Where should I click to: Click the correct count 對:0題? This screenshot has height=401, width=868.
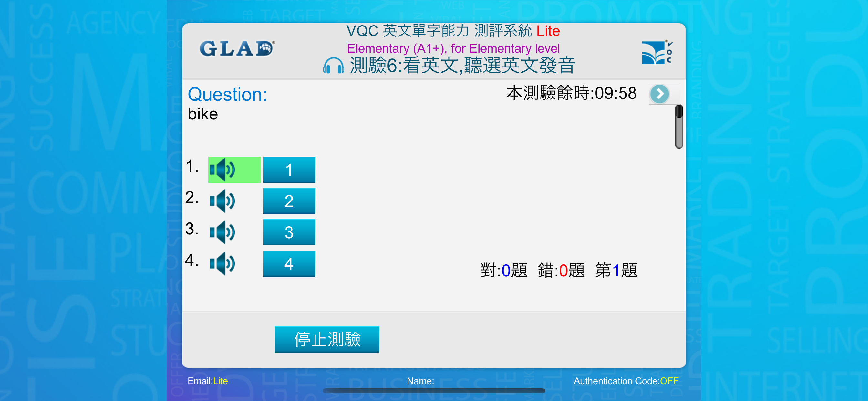(504, 270)
